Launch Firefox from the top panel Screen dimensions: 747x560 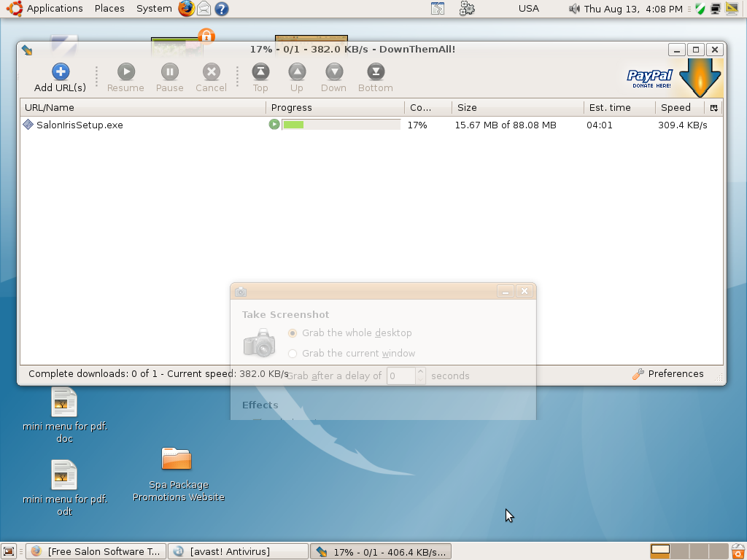(x=186, y=9)
